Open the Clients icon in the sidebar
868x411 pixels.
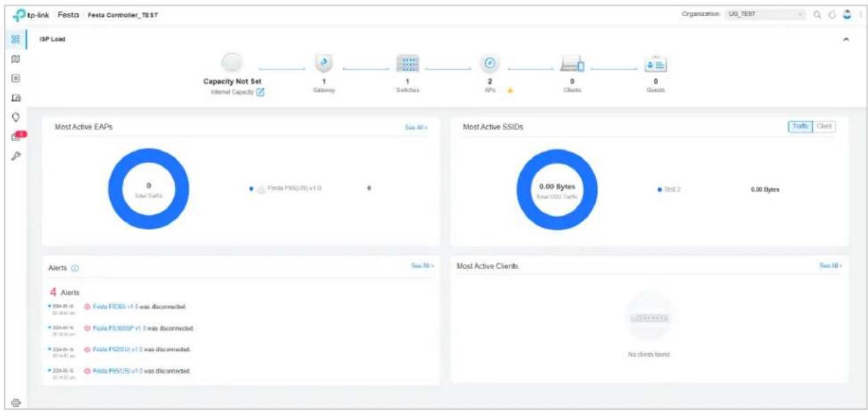(x=15, y=97)
